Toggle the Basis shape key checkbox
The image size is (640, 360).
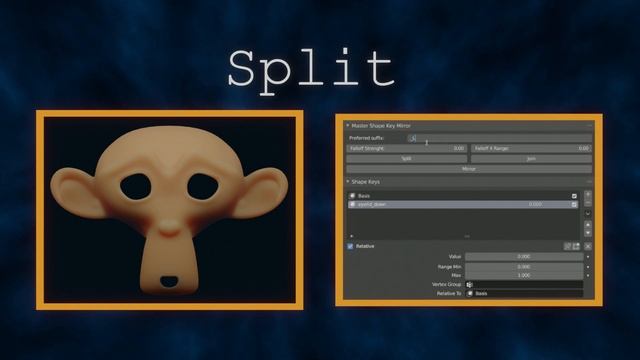[574, 196]
